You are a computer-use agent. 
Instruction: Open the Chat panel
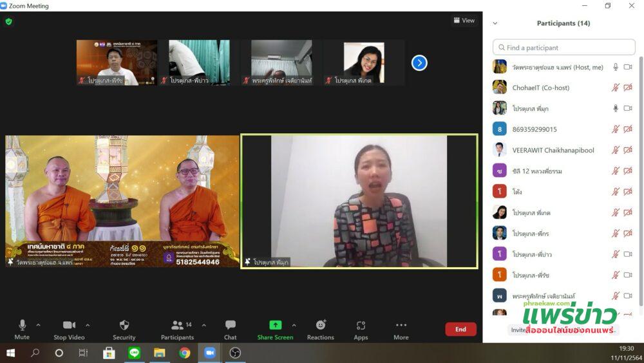coord(230,326)
